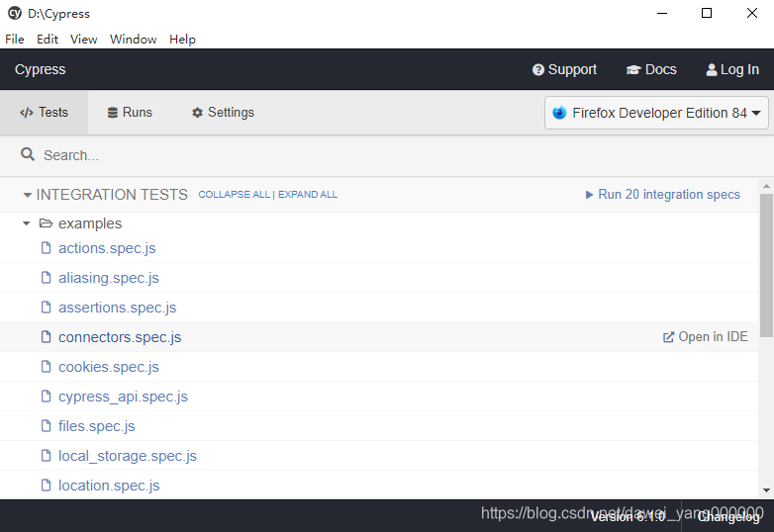Open the Firefox Developer Edition 84 browser dropdown
The width and height of the screenshot is (774, 532).
click(656, 113)
